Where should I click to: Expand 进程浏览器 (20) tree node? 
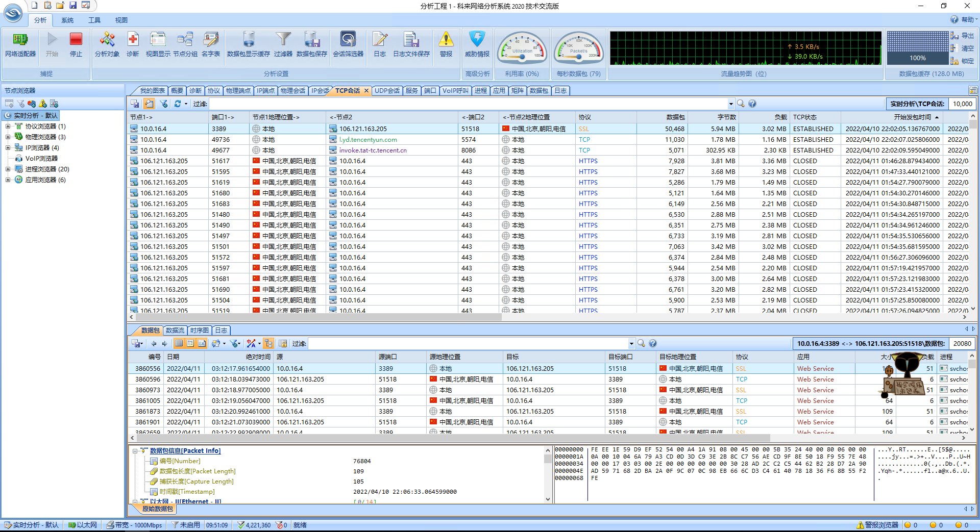point(8,169)
